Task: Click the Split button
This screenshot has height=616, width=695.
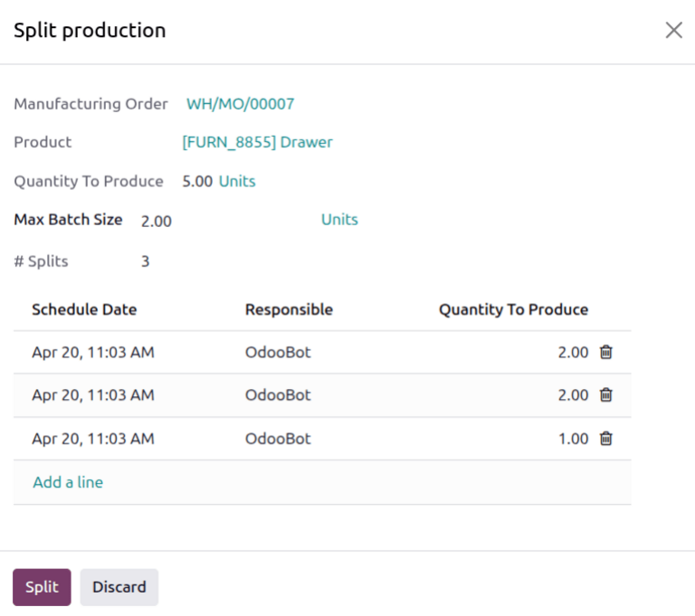Action: point(42,587)
